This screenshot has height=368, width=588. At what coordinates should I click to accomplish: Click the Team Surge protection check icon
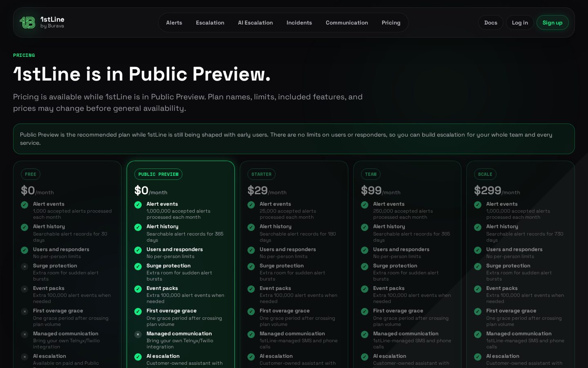pos(365,267)
